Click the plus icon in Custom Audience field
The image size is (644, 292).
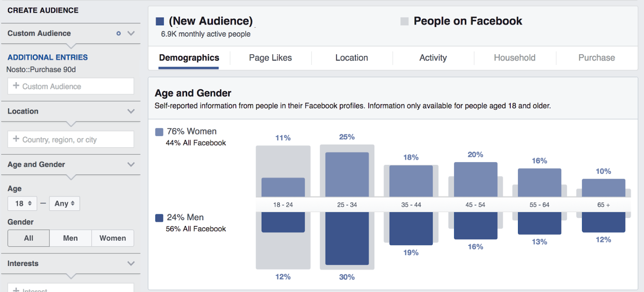click(x=16, y=86)
